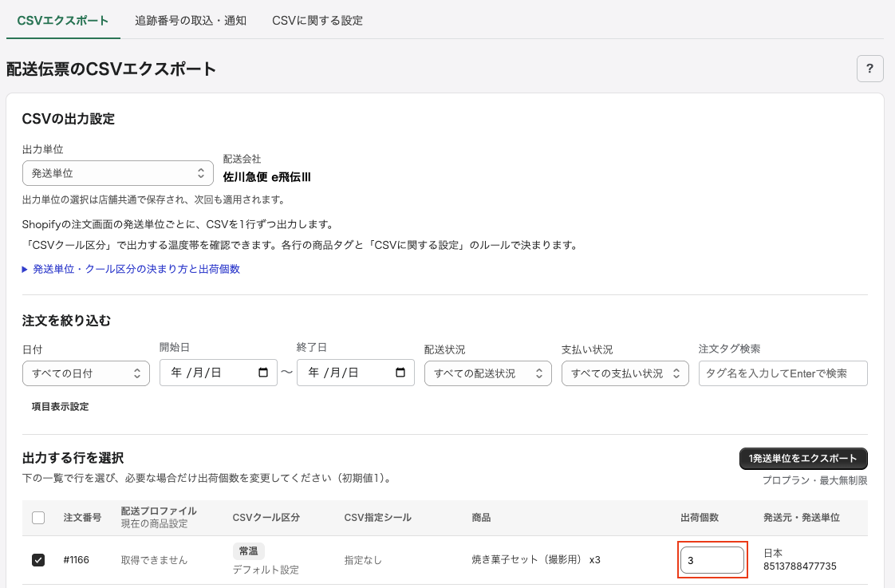Click the 出荷個数 column header
This screenshot has width=895, height=588.
coord(700,517)
